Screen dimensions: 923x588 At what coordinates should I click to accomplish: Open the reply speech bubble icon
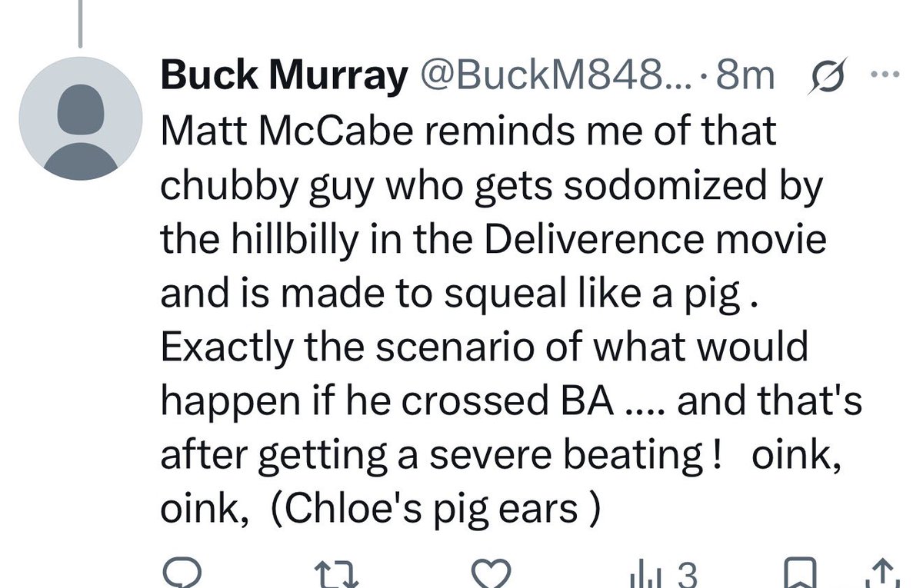click(182, 574)
